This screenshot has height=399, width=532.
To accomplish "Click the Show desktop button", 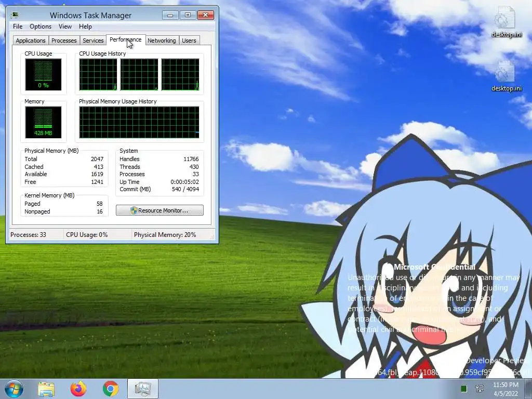I will pos(528,389).
